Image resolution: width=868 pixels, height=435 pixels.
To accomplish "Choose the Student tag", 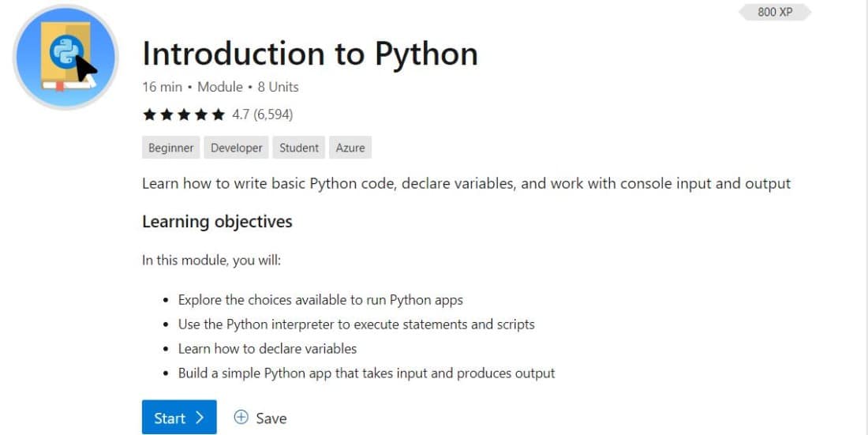I will coord(299,148).
